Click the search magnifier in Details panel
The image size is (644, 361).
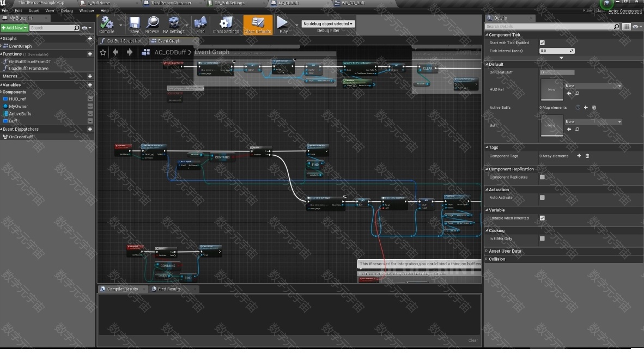[x=616, y=27]
